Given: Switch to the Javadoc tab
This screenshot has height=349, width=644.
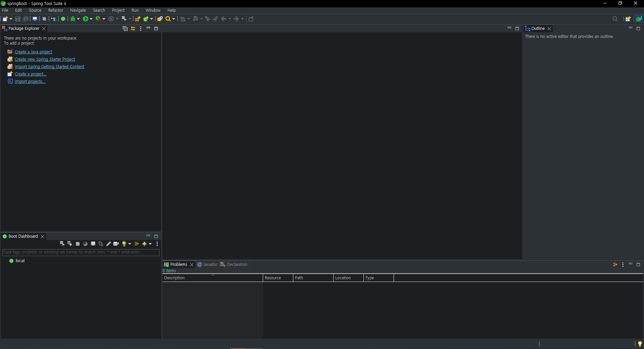Looking at the screenshot, I should coord(207,265).
